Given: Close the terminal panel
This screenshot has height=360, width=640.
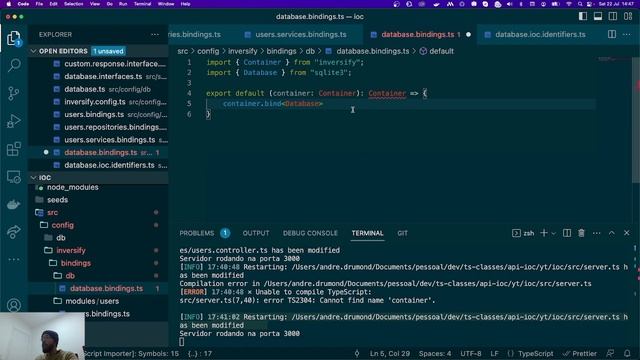Looking at the screenshot, I should click(x=627, y=233).
